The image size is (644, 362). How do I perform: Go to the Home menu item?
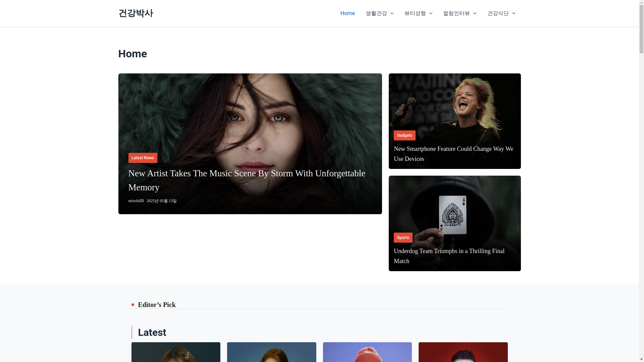point(347,13)
